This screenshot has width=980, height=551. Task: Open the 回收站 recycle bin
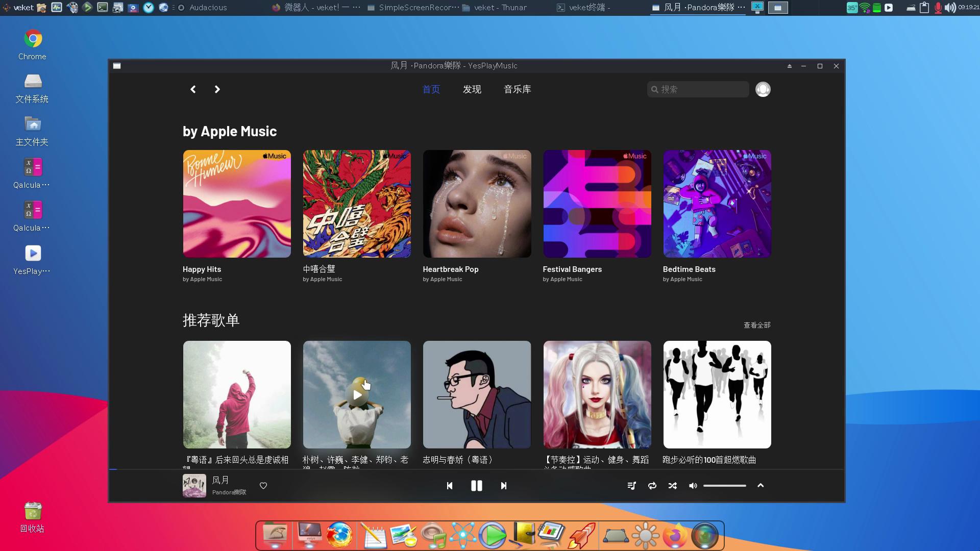point(32,517)
